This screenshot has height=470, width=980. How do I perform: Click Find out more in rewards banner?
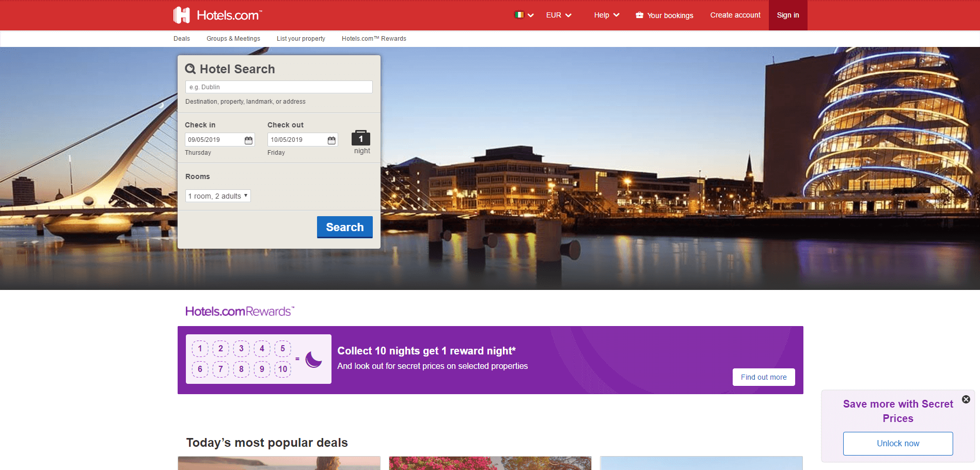coord(764,377)
